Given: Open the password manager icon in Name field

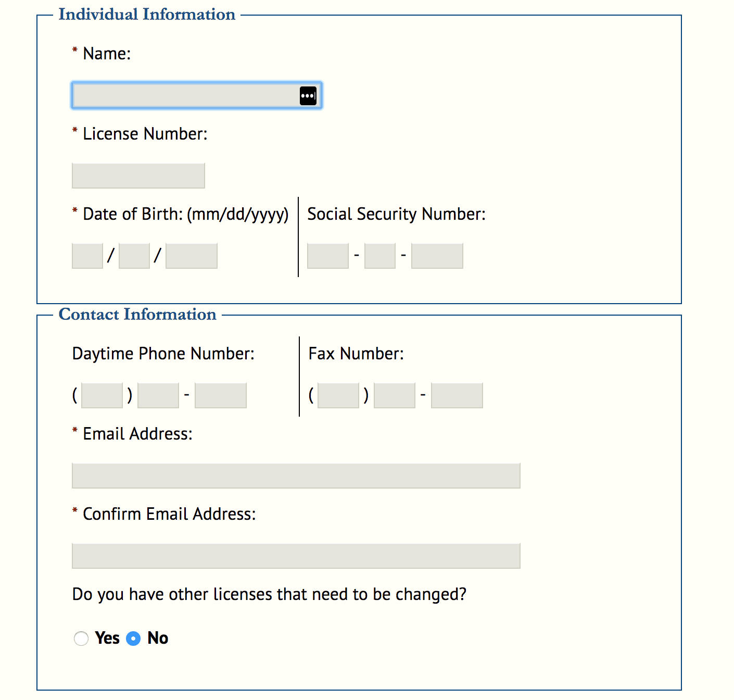Looking at the screenshot, I should click(x=308, y=96).
